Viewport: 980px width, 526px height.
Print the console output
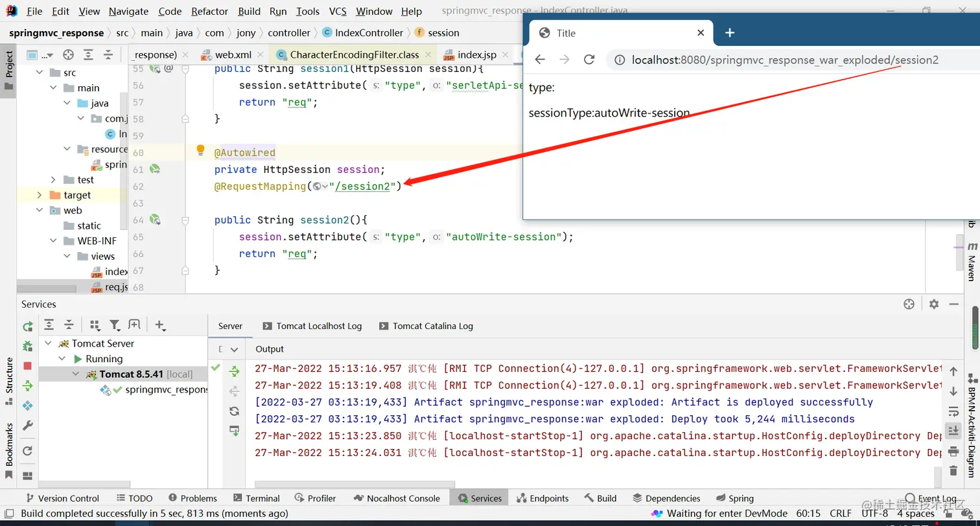pyautogui.click(x=953, y=451)
